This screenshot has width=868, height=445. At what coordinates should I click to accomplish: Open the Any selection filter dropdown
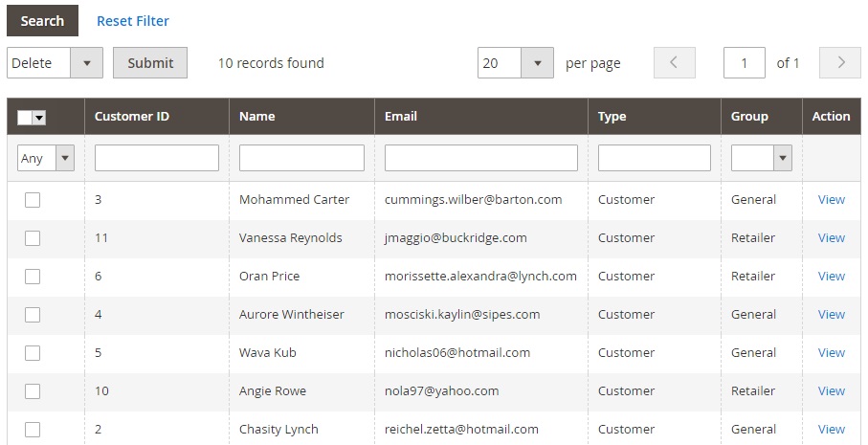45,158
